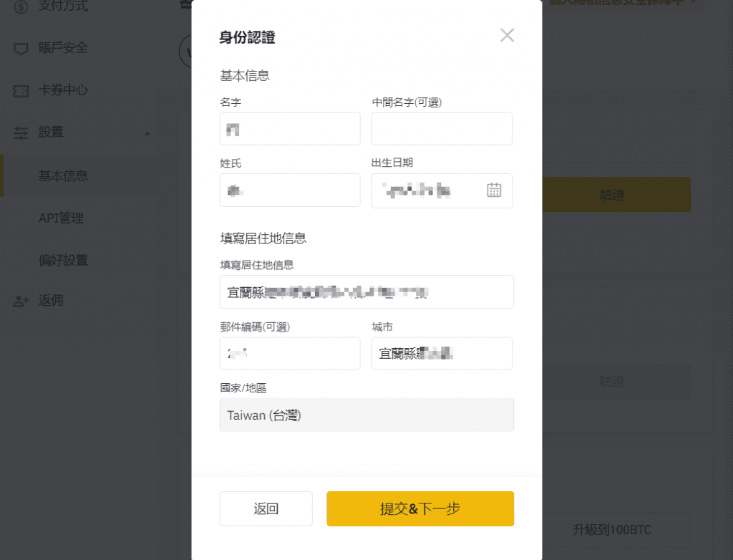Screen dimensions: 733x560
Task: Close the 身份認證 dialog with the X
Action: pyautogui.click(x=507, y=34)
